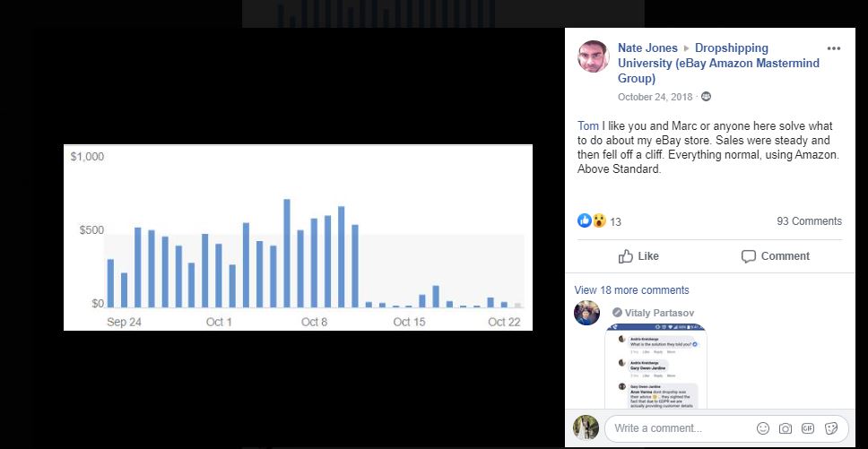This screenshot has width=868, height=449.
Task: Click the Wow reaction emoji icon
Action: click(x=598, y=220)
